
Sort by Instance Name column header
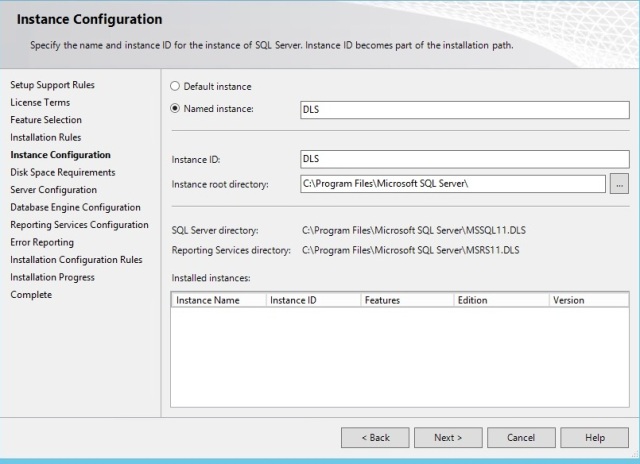(219, 300)
